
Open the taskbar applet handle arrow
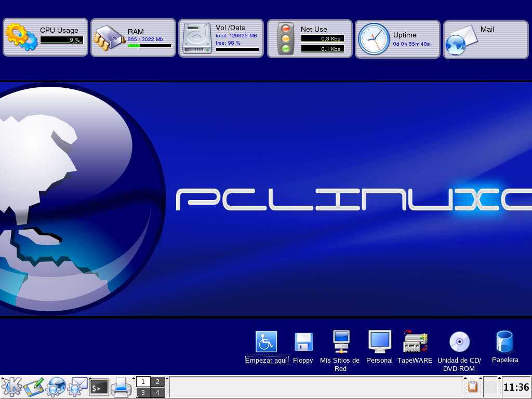click(167, 379)
